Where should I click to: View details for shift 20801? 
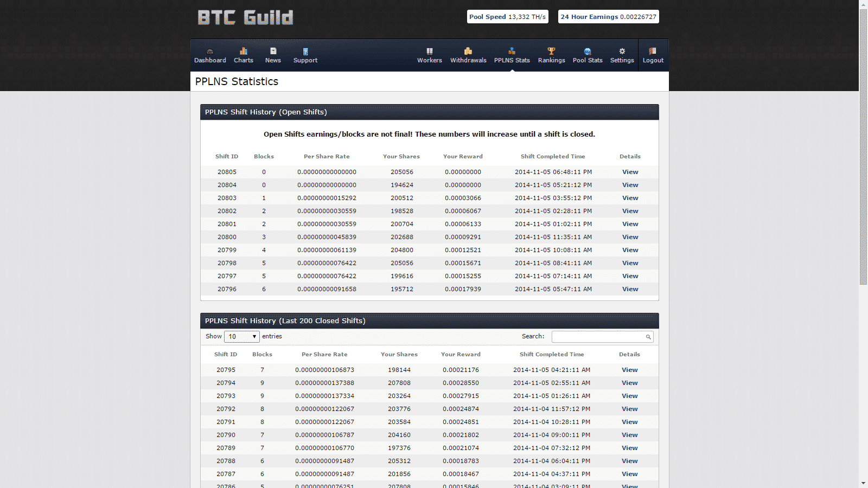coord(630,224)
